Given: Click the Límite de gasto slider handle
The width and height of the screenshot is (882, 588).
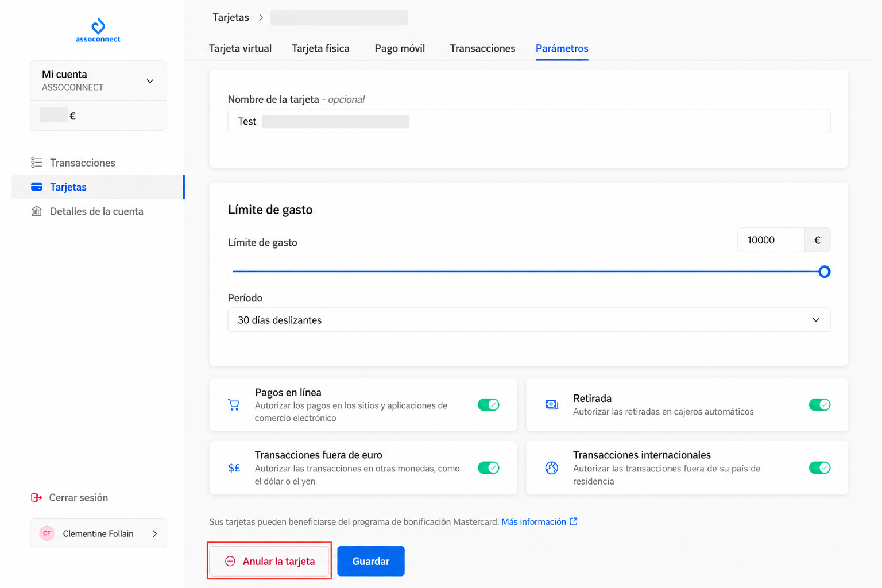Looking at the screenshot, I should point(824,272).
